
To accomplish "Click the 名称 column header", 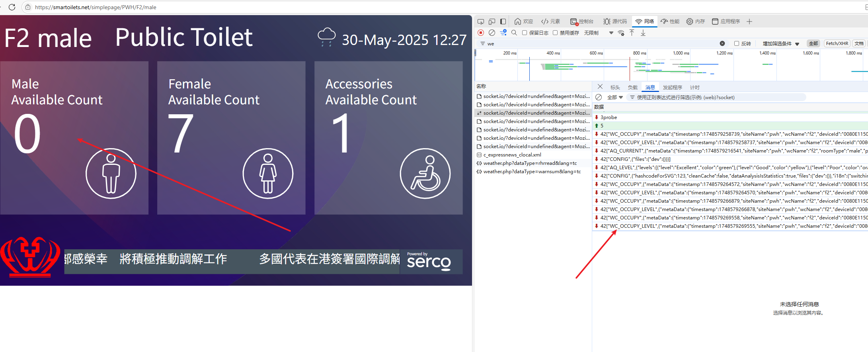I will coord(481,86).
